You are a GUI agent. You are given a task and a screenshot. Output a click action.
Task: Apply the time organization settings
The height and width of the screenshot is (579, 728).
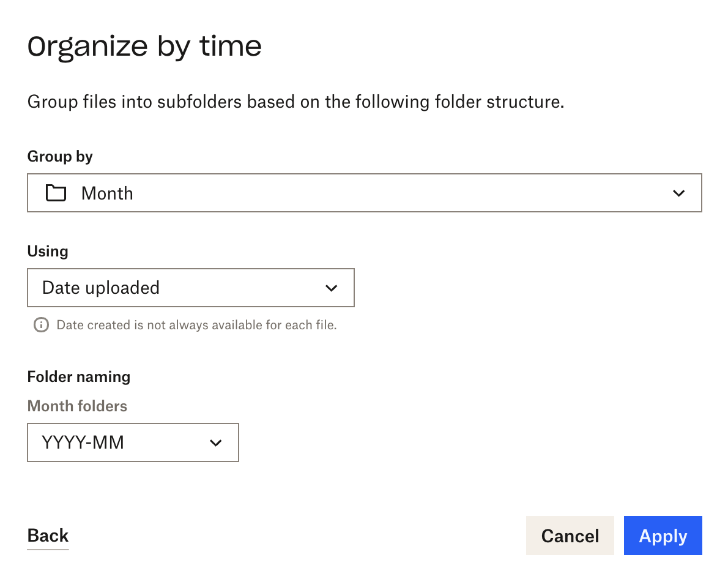[663, 536]
